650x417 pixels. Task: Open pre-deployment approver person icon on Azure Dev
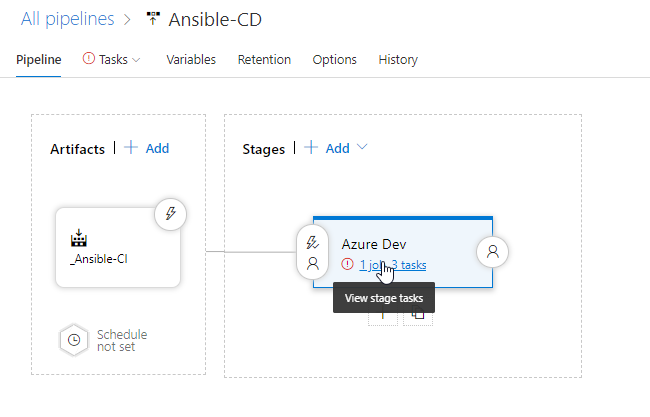point(313,263)
